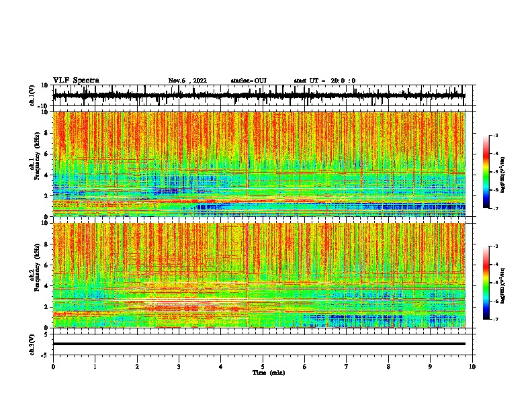The width and height of the screenshot is (532, 411).
Task: Click the ch.1 waveform trace panel
Action: click(x=264, y=95)
